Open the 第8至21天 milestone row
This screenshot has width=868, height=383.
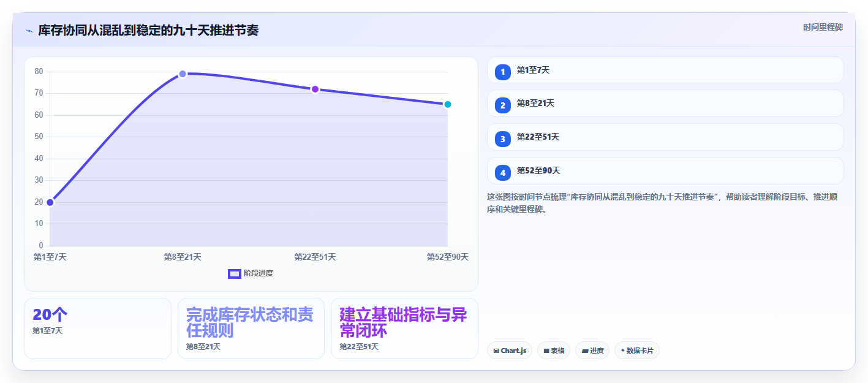pyautogui.click(x=665, y=103)
